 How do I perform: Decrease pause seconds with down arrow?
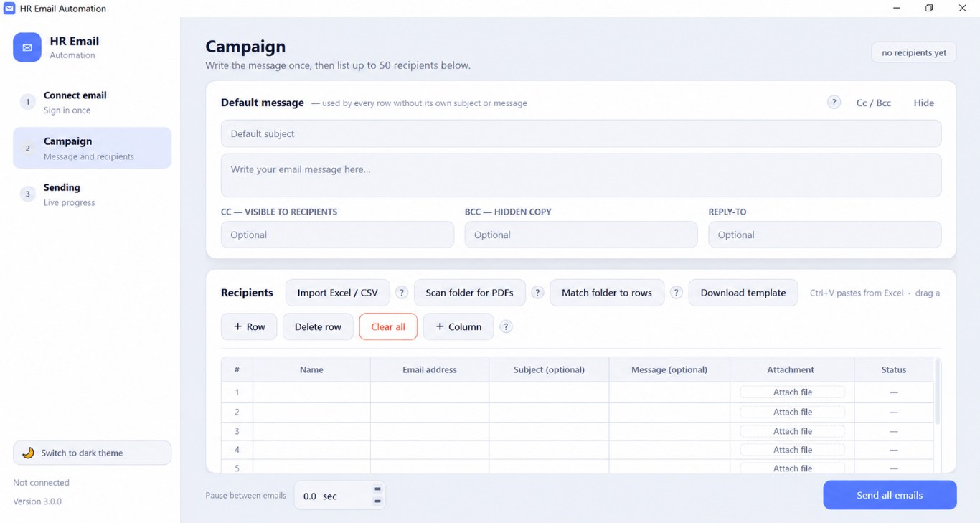(377, 501)
